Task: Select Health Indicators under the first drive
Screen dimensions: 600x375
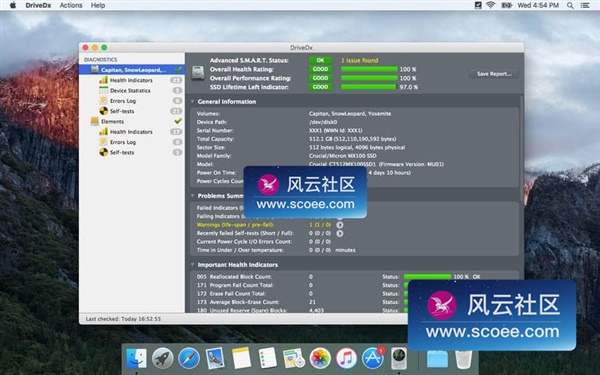Action: pyautogui.click(x=131, y=80)
